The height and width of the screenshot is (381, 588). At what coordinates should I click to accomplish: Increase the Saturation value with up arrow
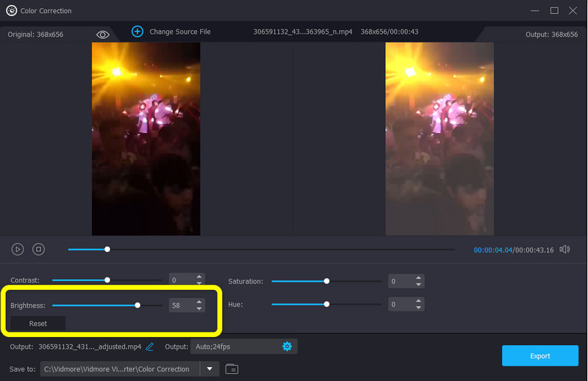419,277
